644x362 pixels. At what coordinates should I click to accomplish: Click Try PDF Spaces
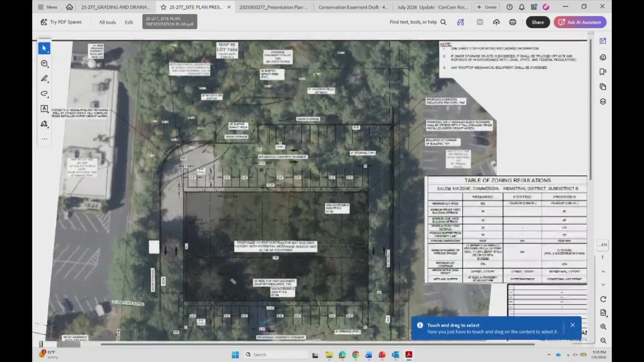click(x=61, y=22)
